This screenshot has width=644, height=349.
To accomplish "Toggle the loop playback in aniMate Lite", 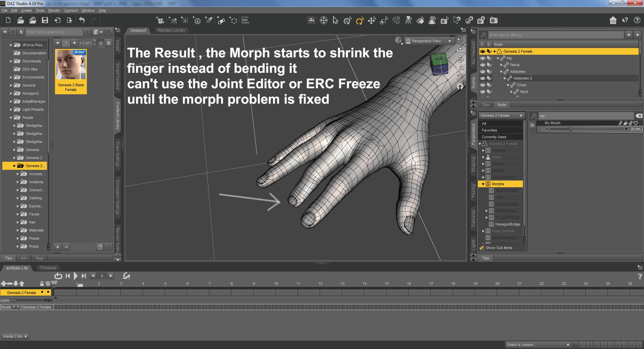I will tap(58, 276).
